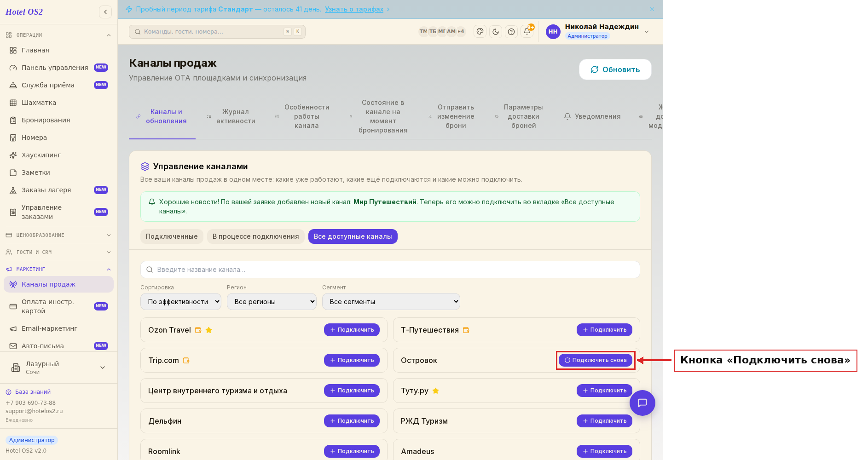Viewport: 868px width, 460px height.
Task: Open the theme palette icon
Action: 480,31
